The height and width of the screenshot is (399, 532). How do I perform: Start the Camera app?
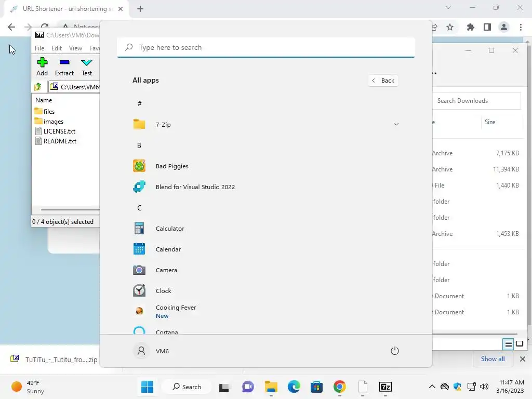coord(265,270)
